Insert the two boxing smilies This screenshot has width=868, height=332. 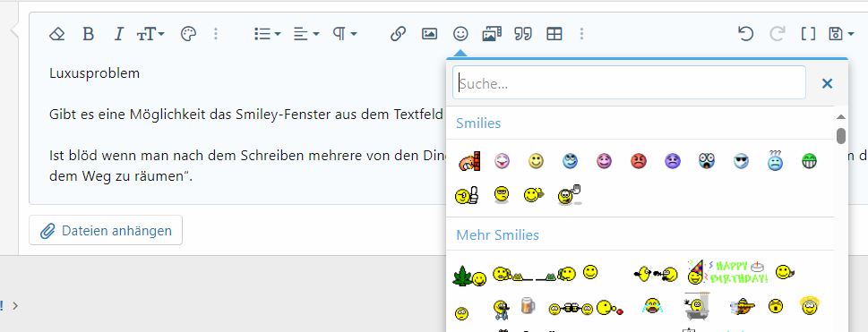tap(656, 273)
